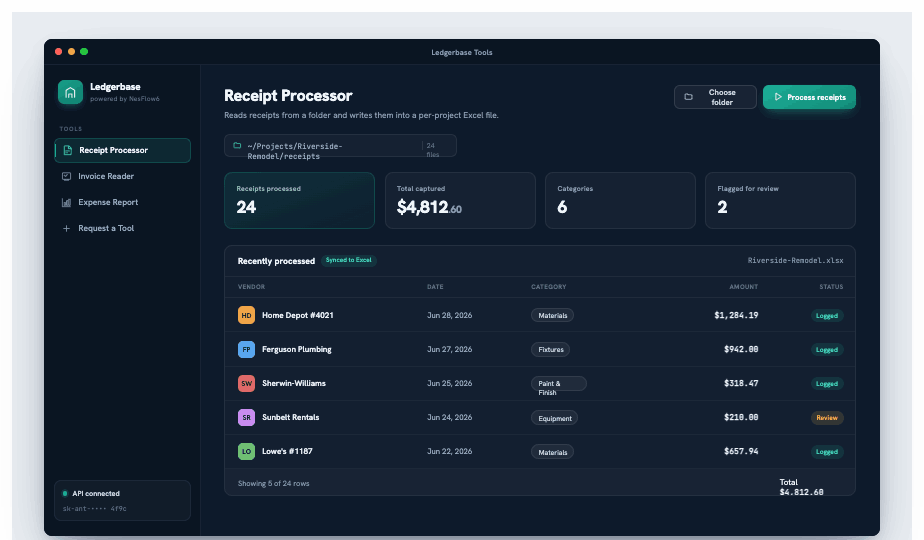Click the plus icon beside Request a Tool

67,228
